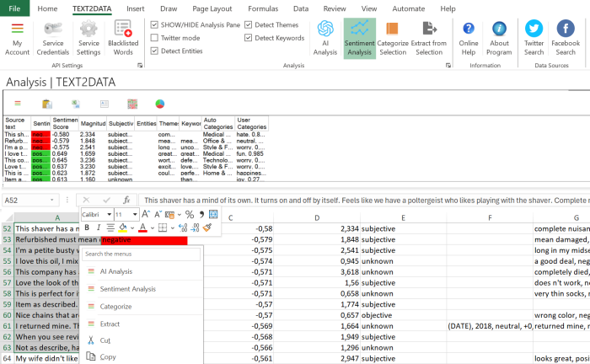Click the yellow fill color button
Screen dimensions: 590x364
(123, 227)
